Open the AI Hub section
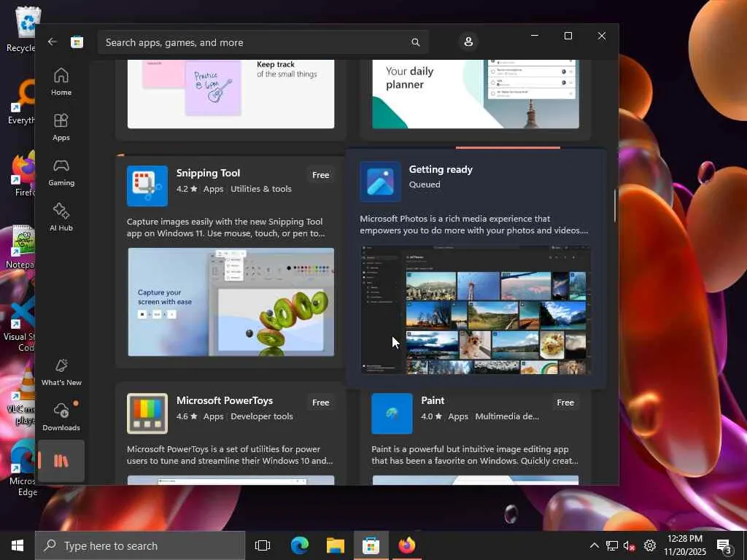 tap(61, 217)
